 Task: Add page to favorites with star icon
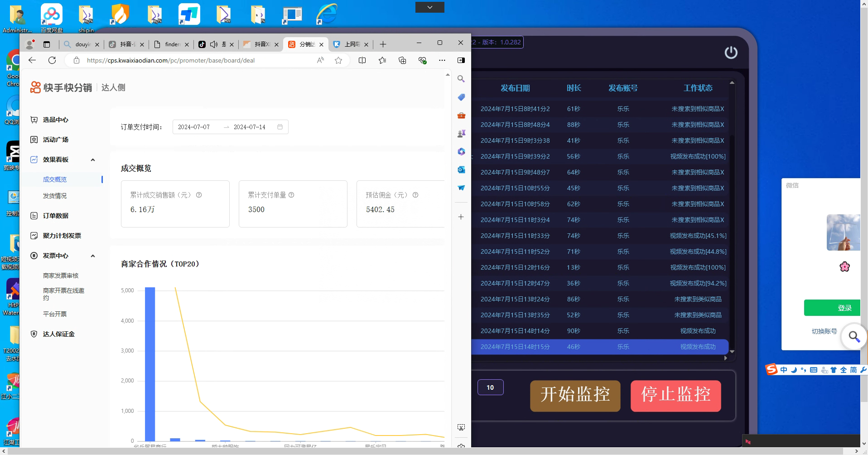pyautogui.click(x=338, y=60)
